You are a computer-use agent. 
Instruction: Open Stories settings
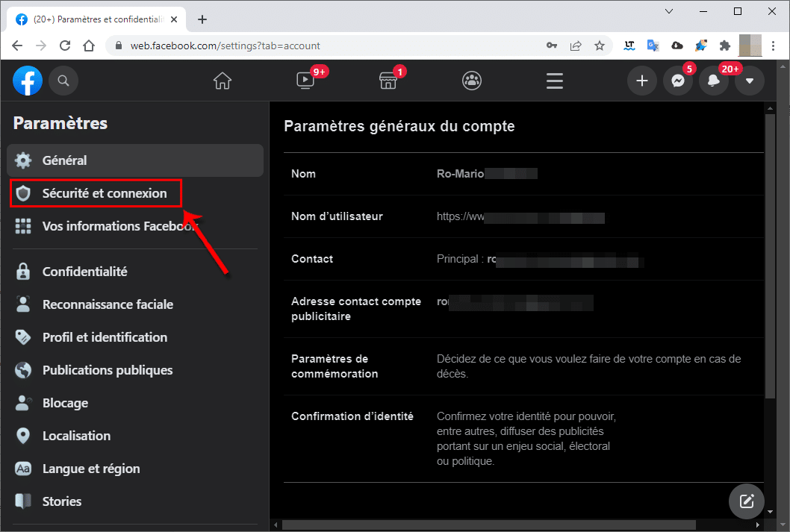[135, 501]
